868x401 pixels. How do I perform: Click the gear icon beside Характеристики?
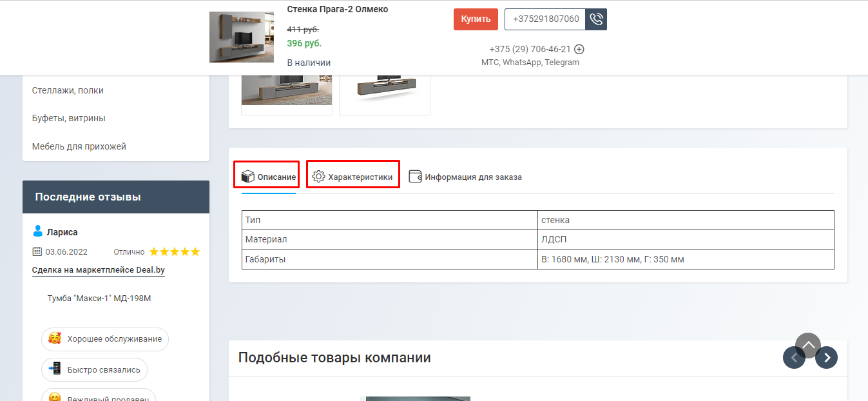pos(318,177)
